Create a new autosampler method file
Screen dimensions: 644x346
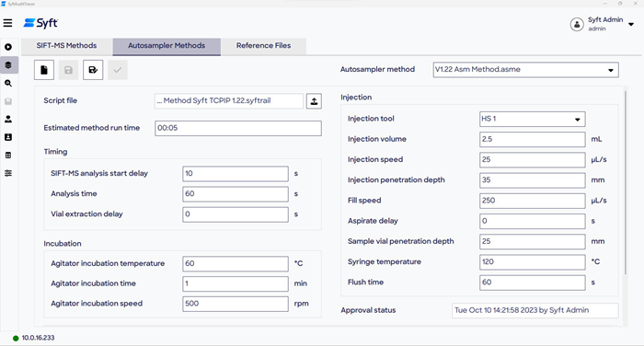(44, 70)
